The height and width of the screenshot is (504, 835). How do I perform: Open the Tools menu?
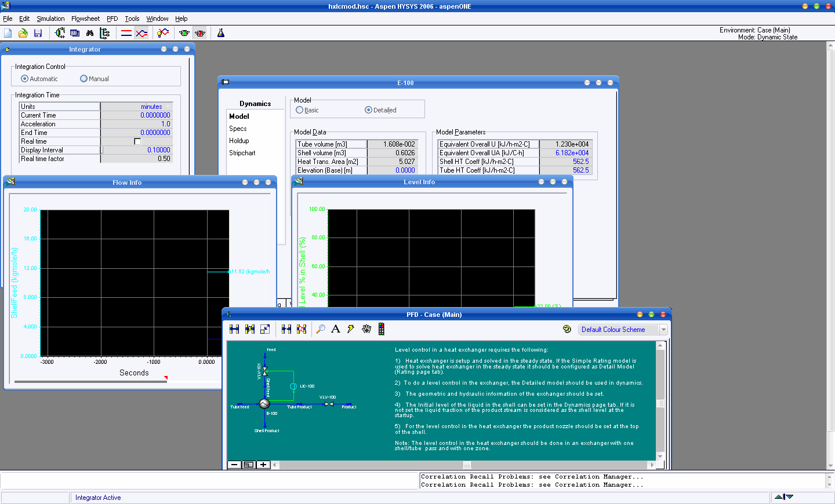click(132, 19)
